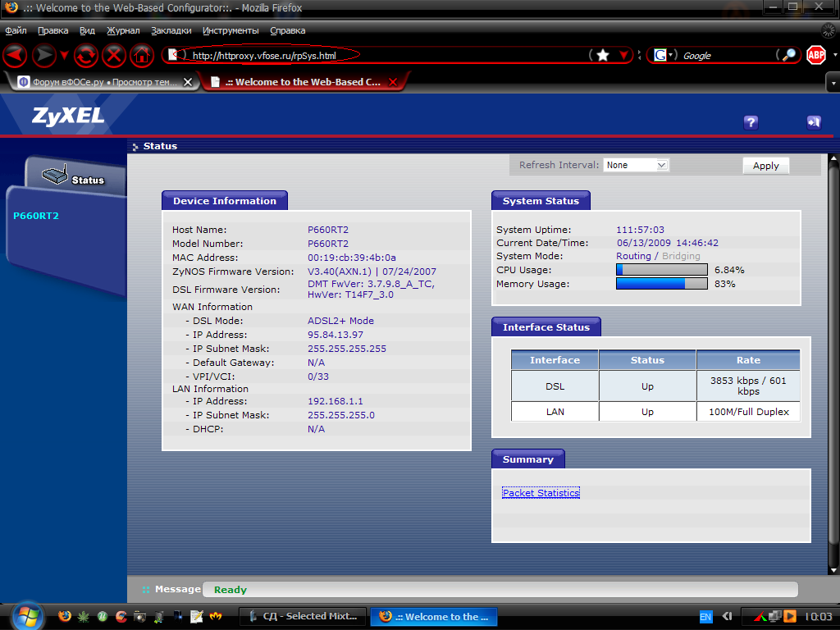Click the Apply button
The width and height of the screenshot is (840, 630).
(765, 165)
